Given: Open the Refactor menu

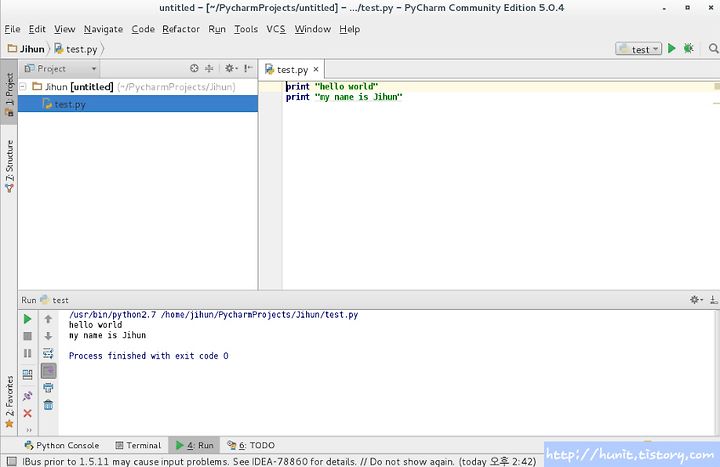Looking at the screenshot, I should pyautogui.click(x=181, y=29).
